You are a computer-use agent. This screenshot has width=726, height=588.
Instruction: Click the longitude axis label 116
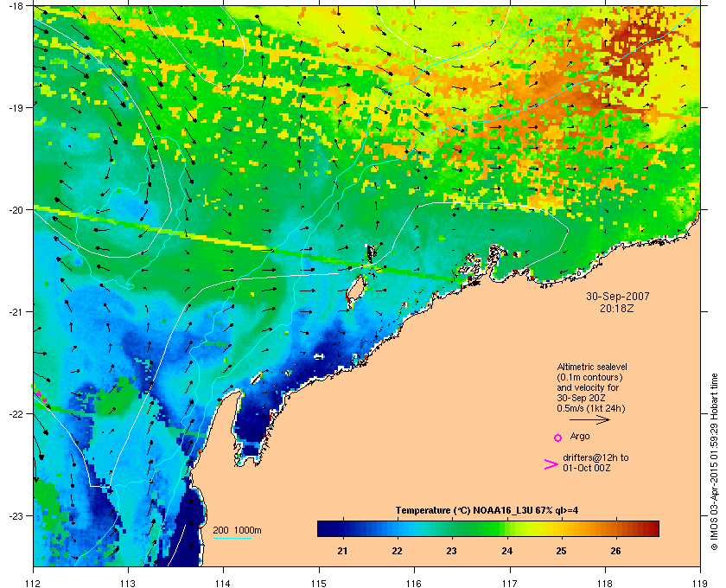click(x=414, y=583)
